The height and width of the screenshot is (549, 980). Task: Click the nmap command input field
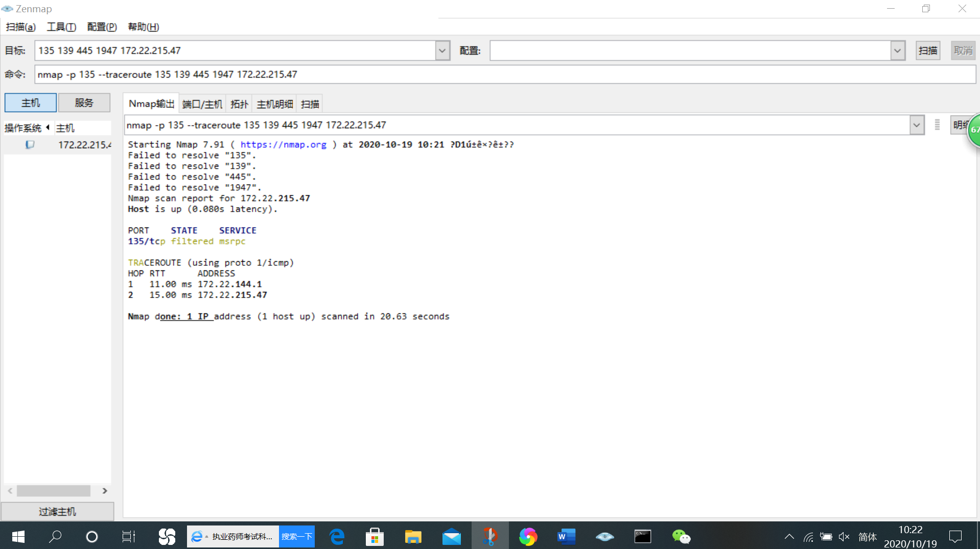tap(505, 75)
